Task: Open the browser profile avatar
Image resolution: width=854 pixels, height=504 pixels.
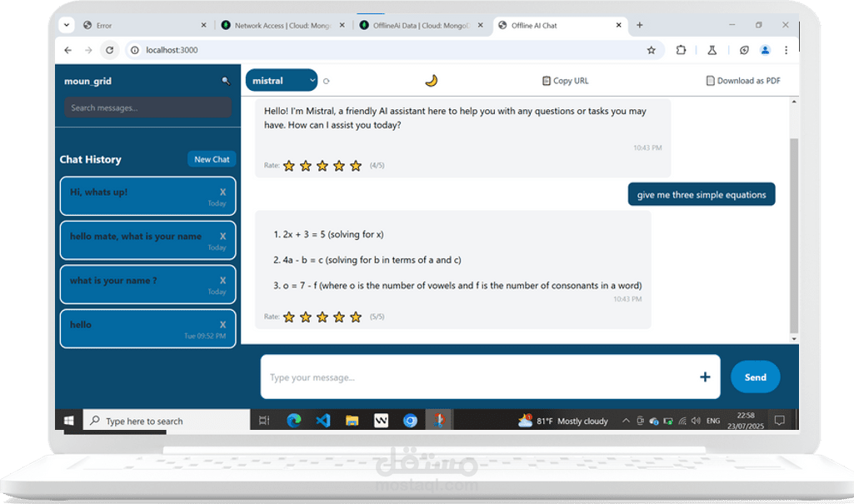Action: 765,50
